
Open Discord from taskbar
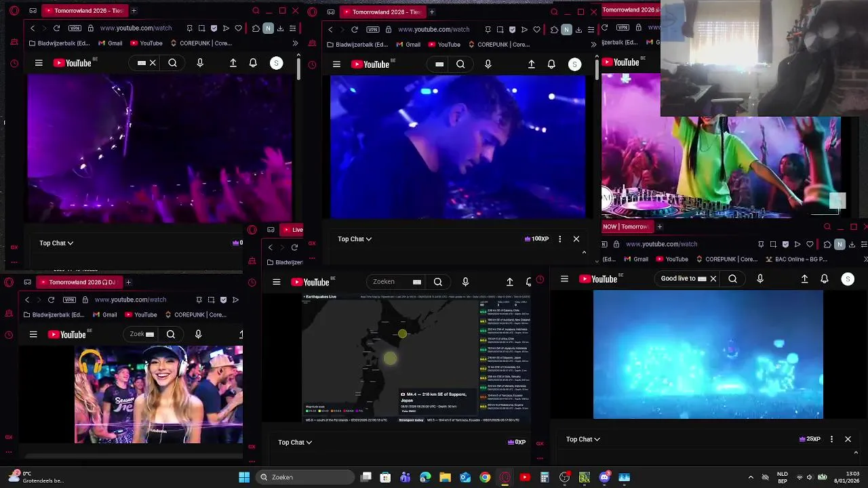tap(604, 477)
